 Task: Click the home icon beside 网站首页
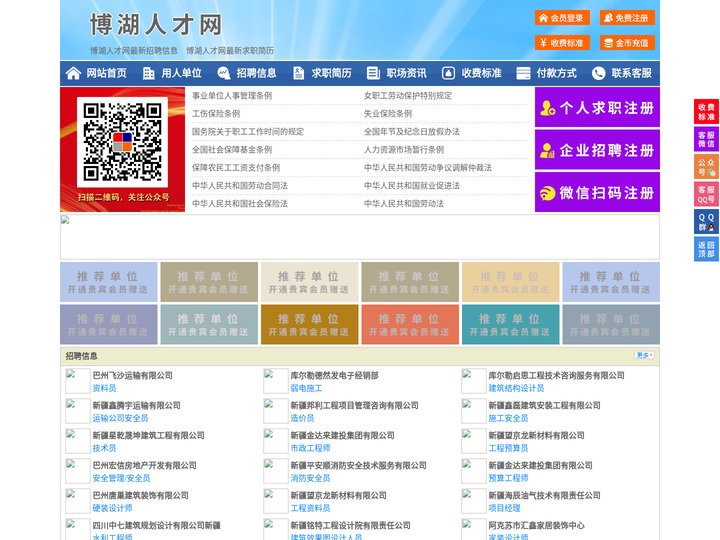point(73,73)
